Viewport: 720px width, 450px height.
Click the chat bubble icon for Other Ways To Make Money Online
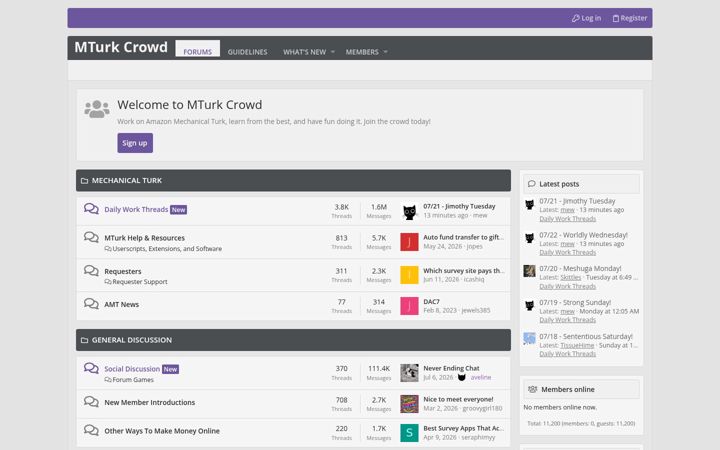point(91,430)
